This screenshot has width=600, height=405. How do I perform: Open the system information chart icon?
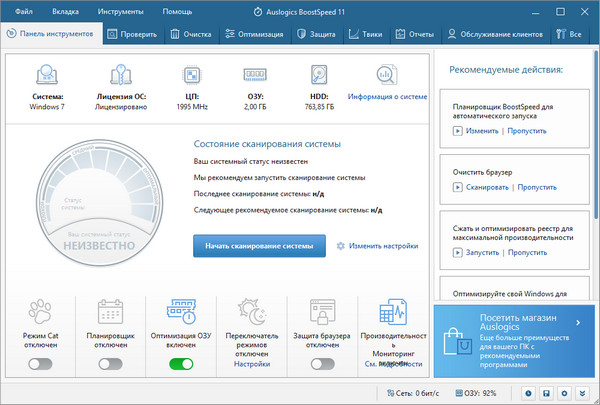[387, 75]
